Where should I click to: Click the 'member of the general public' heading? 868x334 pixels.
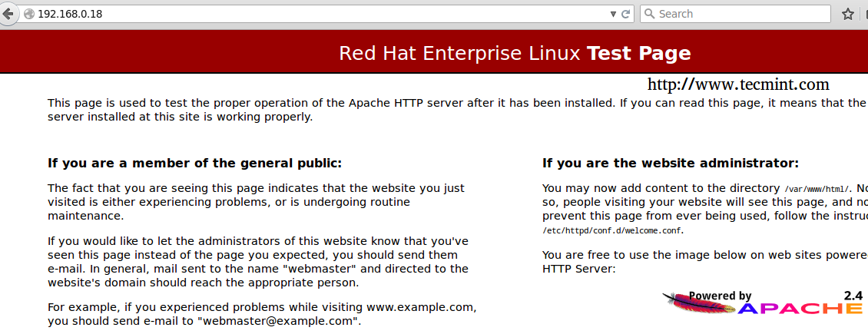coord(194,163)
